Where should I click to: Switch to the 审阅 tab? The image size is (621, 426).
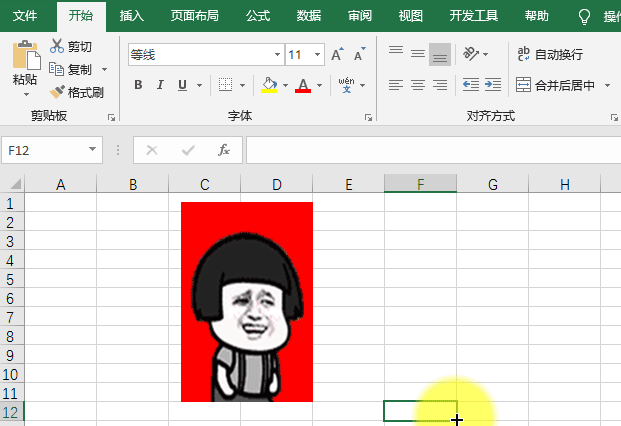tap(360, 16)
